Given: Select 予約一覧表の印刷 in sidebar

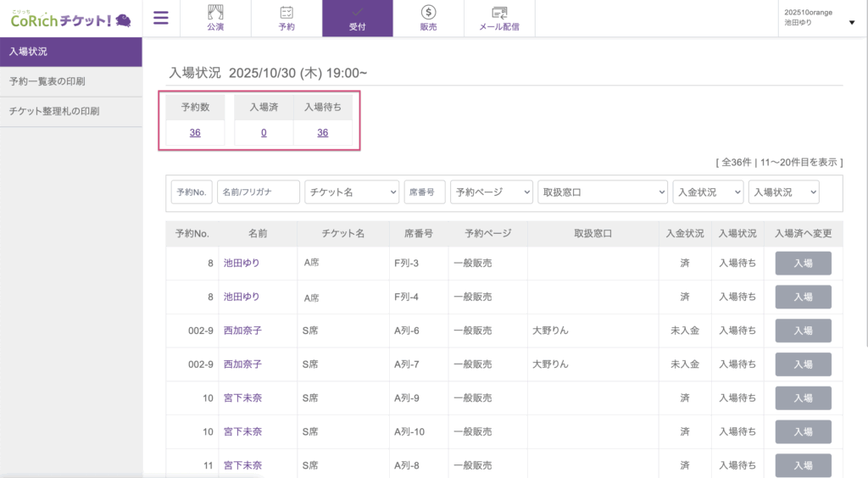Looking at the screenshot, I should pos(47,81).
